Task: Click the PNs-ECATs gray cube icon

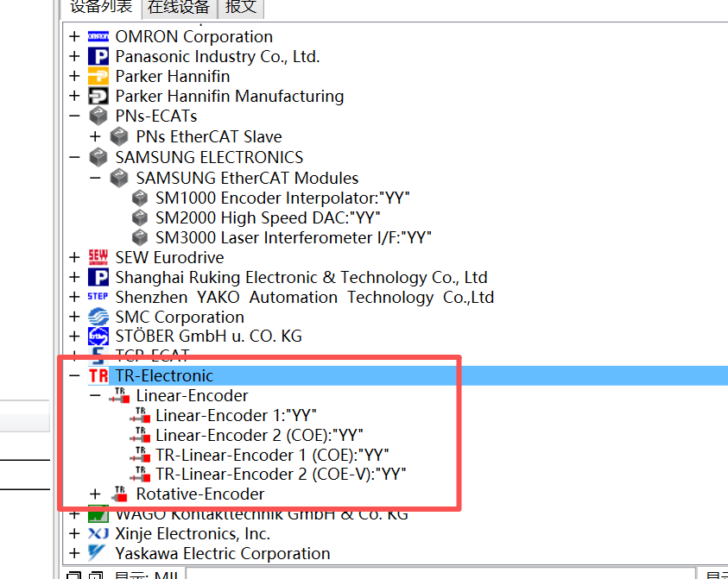Action: tap(98, 116)
